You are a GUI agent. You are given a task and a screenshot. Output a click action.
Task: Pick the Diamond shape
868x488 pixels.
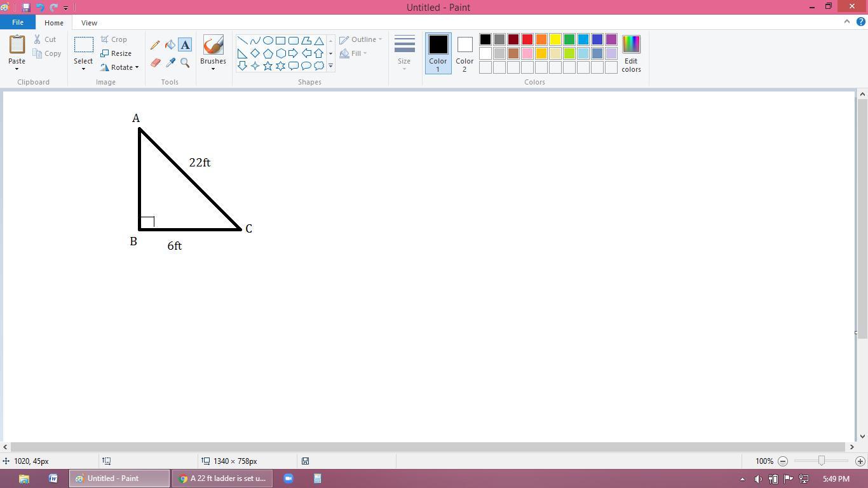255,53
